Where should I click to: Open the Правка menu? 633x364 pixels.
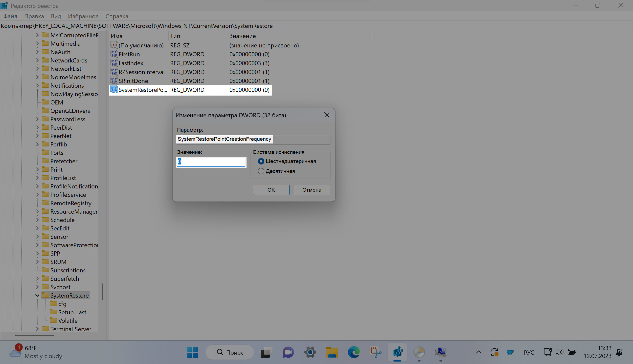34,16
